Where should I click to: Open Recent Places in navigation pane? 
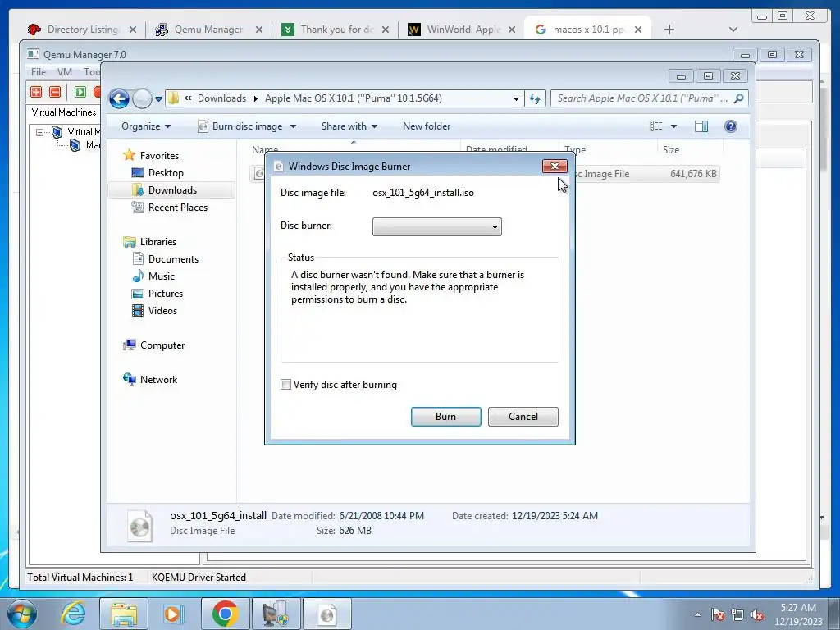177,208
